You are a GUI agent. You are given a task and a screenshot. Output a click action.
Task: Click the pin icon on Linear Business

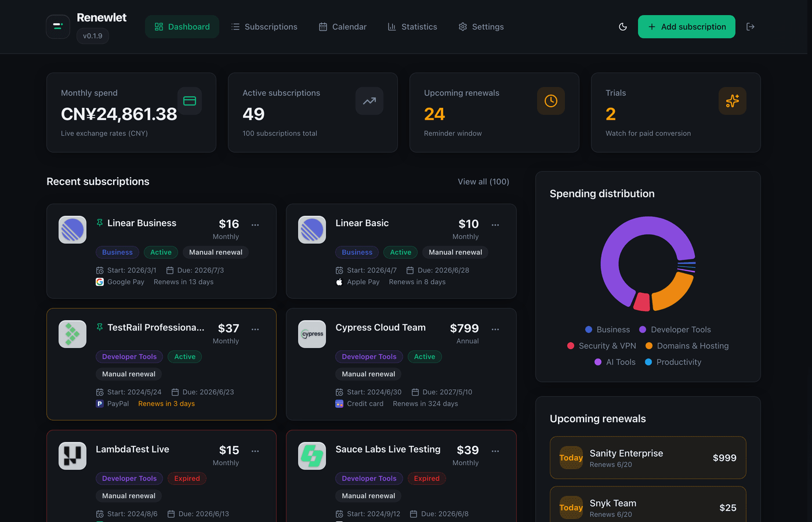(100, 223)
